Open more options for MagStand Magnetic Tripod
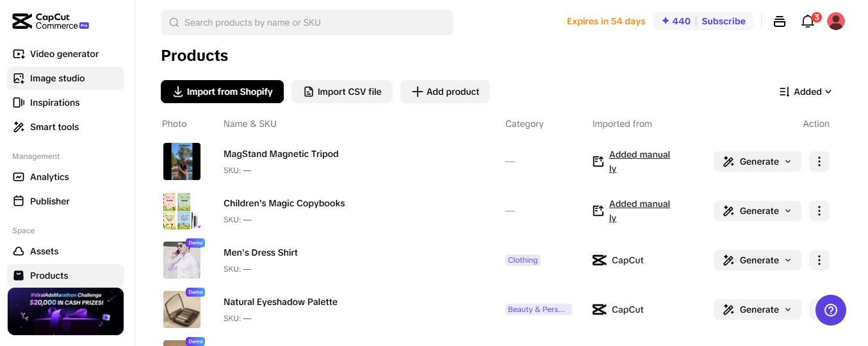 coord(819,161)
